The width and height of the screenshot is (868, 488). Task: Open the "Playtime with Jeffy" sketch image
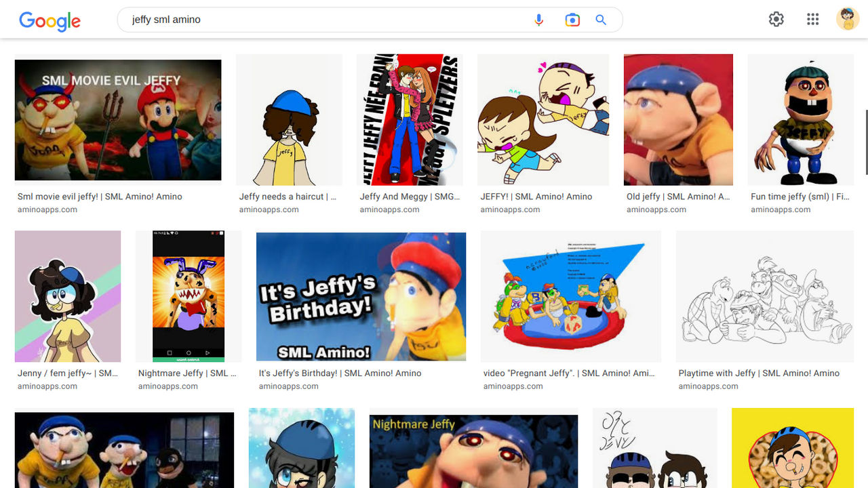coord(765,296)
